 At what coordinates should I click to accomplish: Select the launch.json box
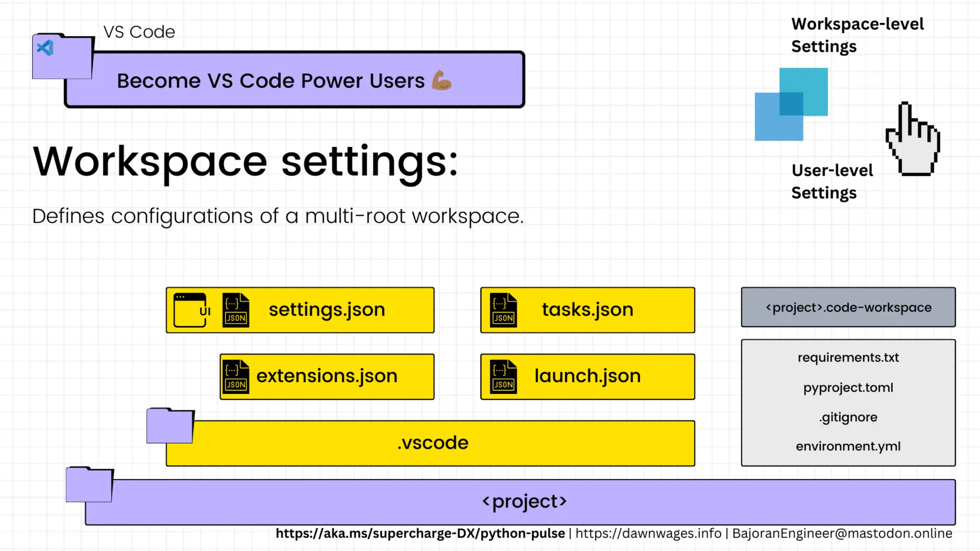coord(588,377)
